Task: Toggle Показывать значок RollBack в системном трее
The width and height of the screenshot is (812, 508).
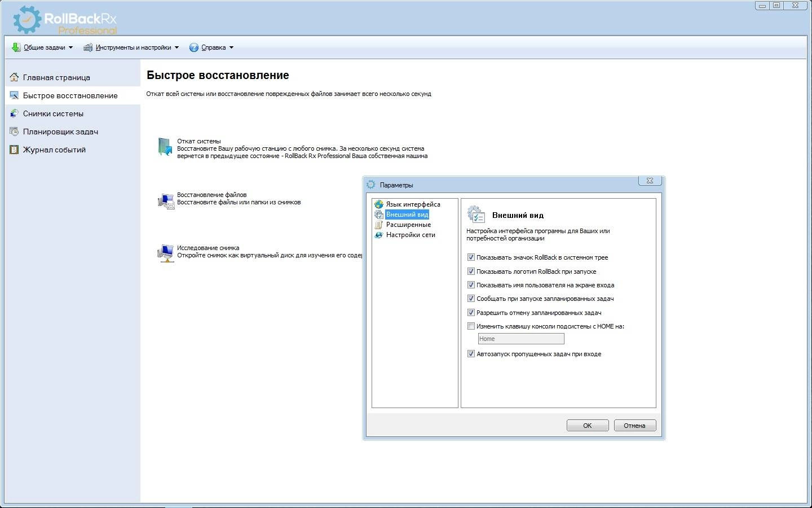Action: (471, 257)
